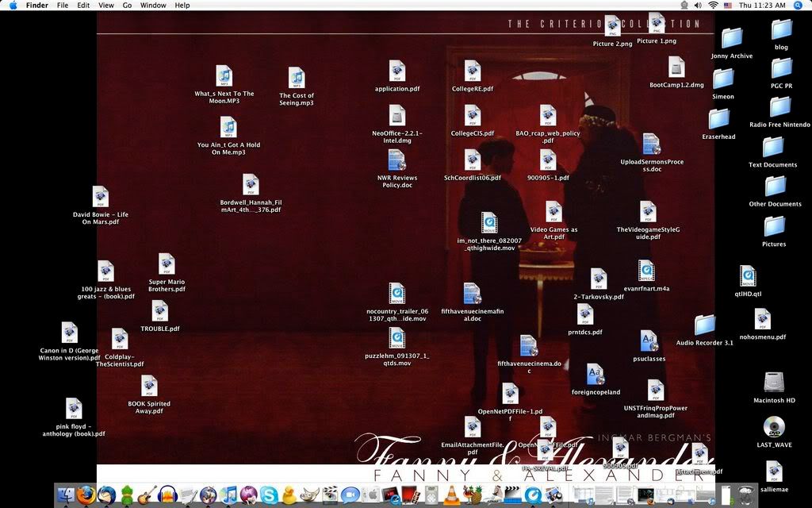Launch the clapperboard movie app in Dock
Image resolution: width=812 pixels, height=508 pixels.
pos(513,495)
